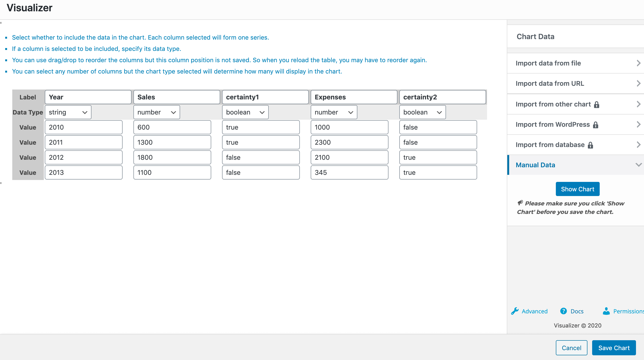Viewport: 644px width, 360px height.
Task: Open certainty1 boolean data type dropdown
Action: pos(245,112)
